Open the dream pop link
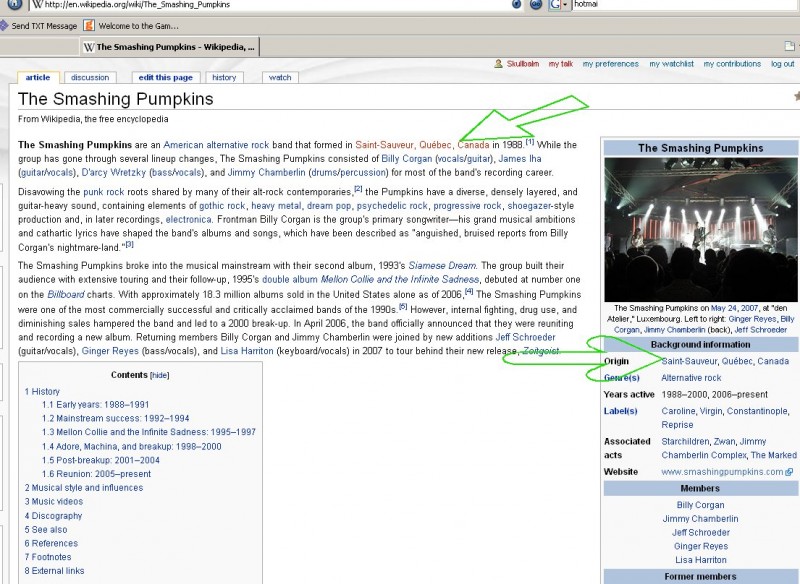This screenshot has width=800, height=584. tap(329, 206)
